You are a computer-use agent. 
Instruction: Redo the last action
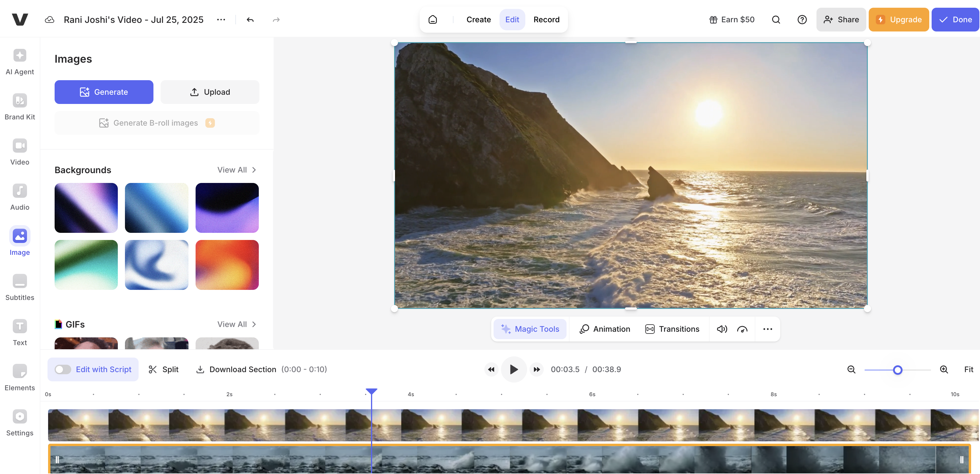pos(276,19)
